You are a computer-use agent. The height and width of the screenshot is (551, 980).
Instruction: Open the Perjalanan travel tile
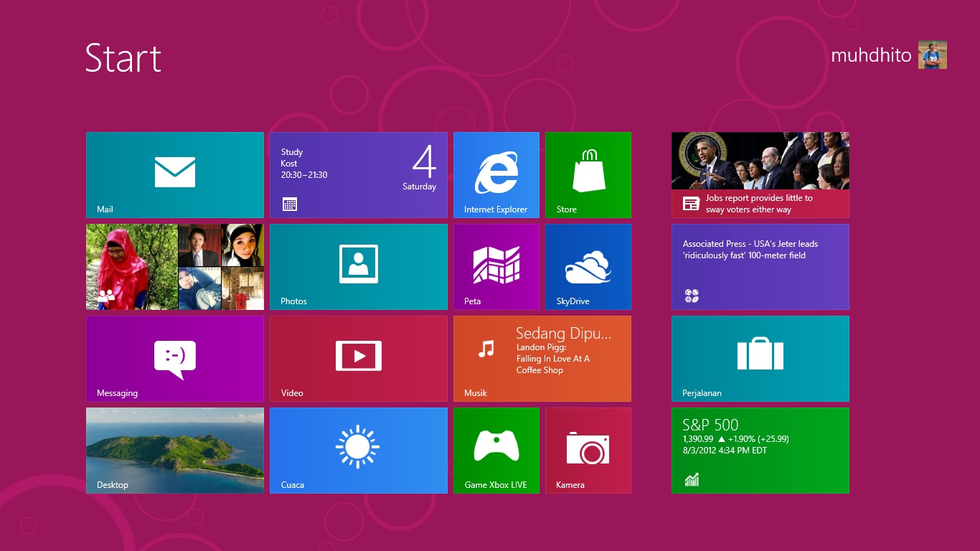click(760, 358)
